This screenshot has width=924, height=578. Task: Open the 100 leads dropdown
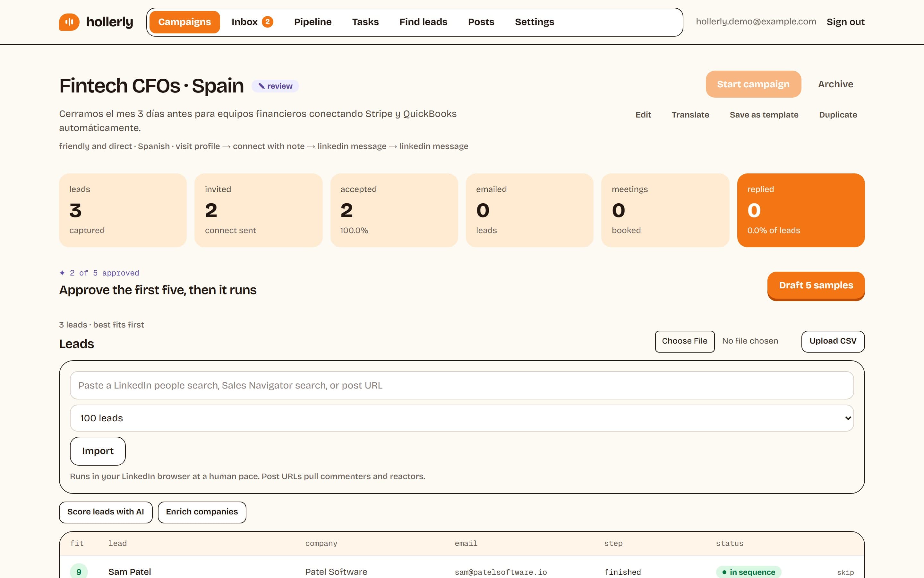(x=462, y=418)
